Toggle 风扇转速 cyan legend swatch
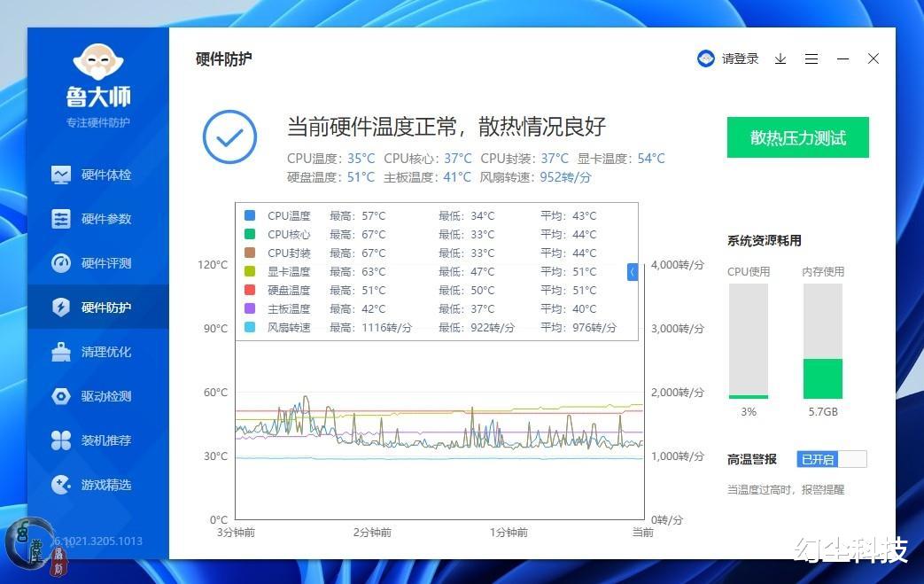Screen dimensions: 924x584 tap(250, 327)
